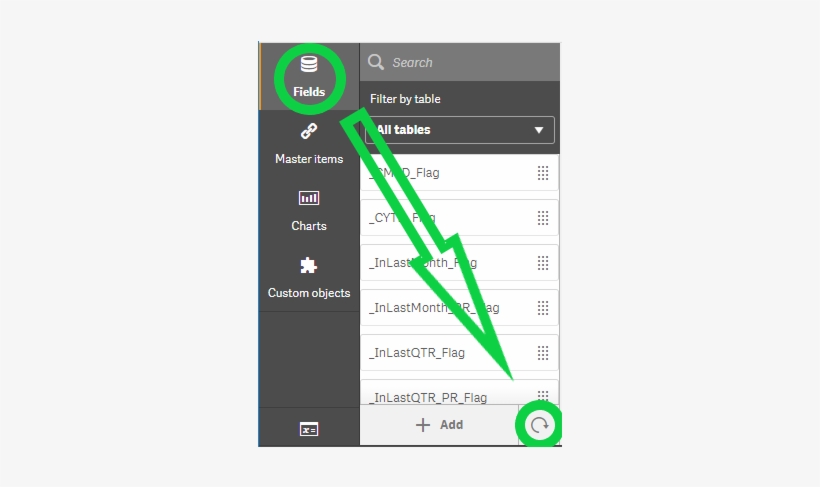Select the _InLastMonth_PR_Flag field
Viewport: 820px width, 487px height.
(460, 308)
